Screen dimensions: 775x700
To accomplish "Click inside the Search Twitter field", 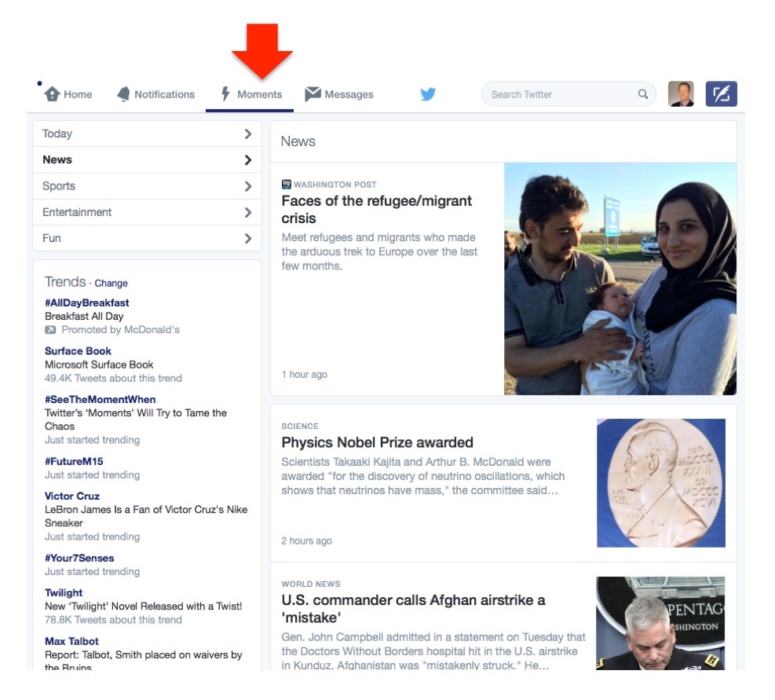I will (x=557, y=94).
